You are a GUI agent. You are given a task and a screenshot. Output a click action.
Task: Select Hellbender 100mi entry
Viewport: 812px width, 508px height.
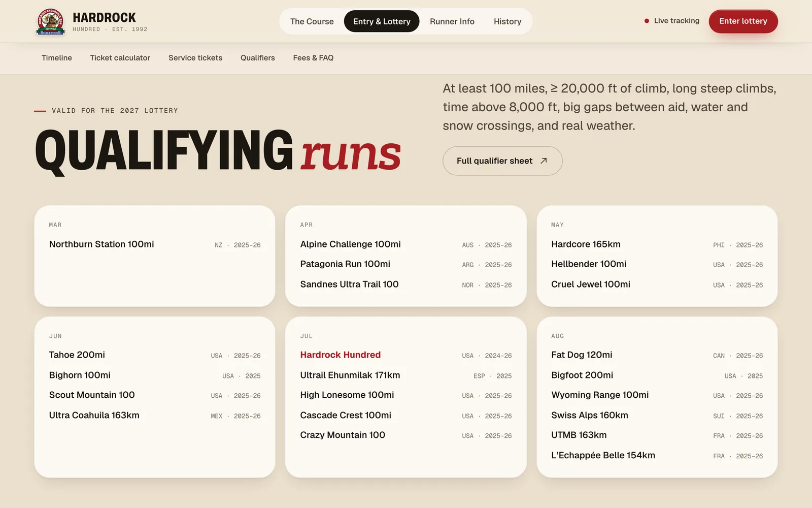click(657, 264)
